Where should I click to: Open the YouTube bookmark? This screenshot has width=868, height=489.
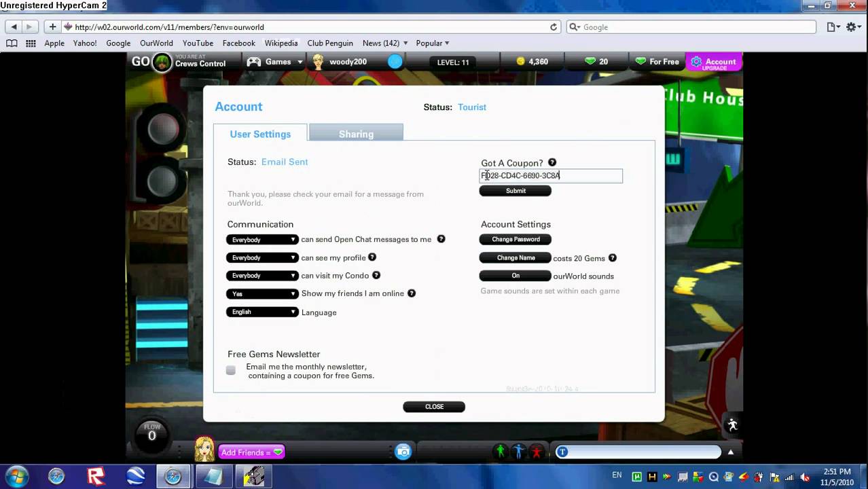tap(198, 43)
